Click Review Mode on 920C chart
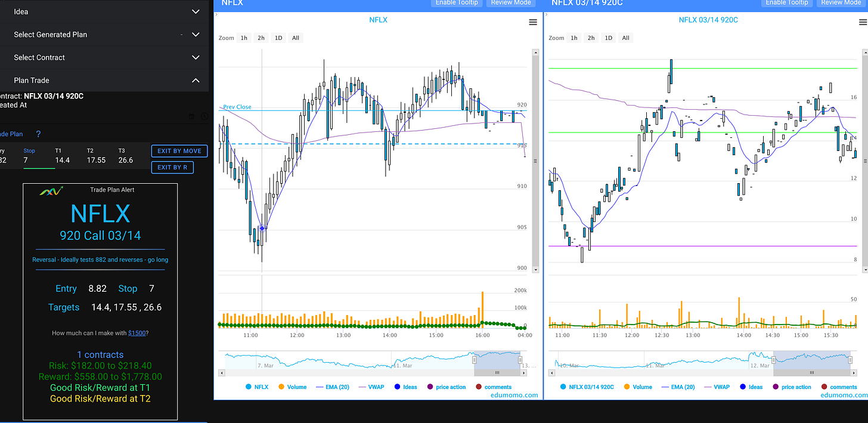This screenshot has width=868, height=423. 841,3
